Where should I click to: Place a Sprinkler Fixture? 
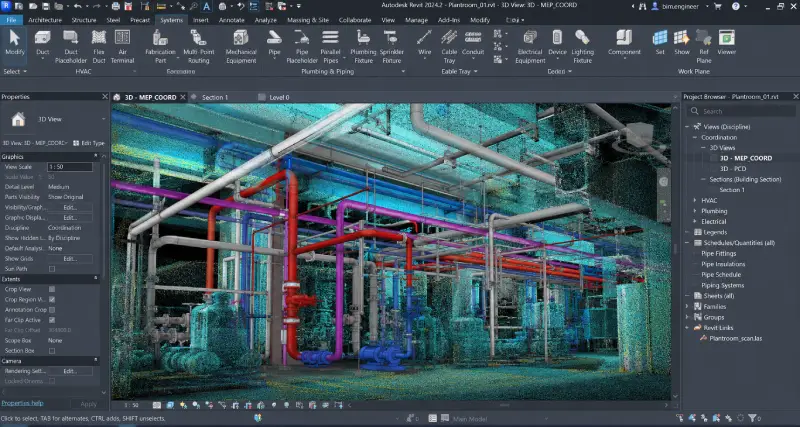pos(392,46)
